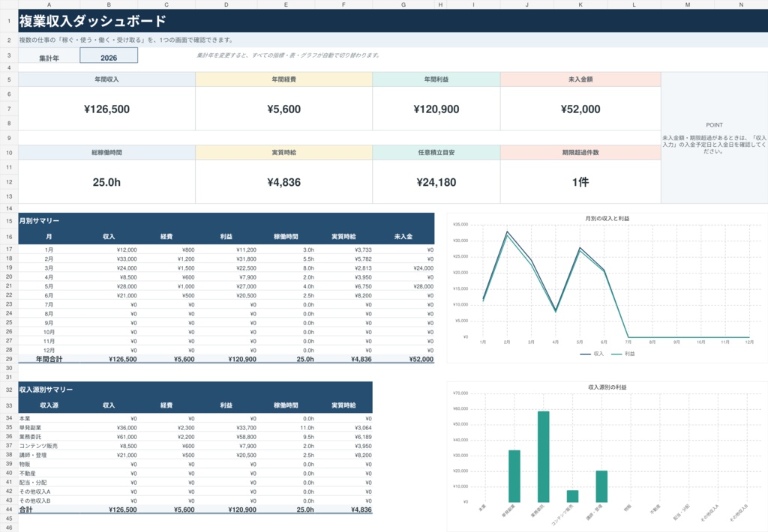
Task: Select the 5月 row label
Action: click(x=49, y=286)
